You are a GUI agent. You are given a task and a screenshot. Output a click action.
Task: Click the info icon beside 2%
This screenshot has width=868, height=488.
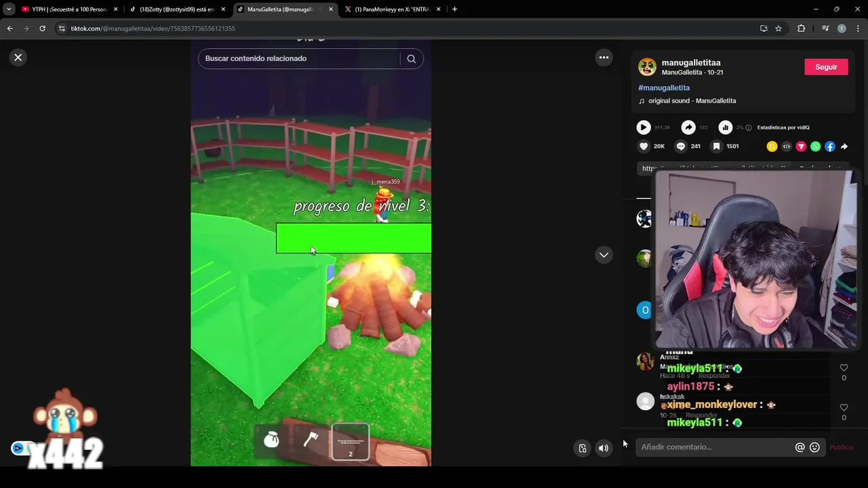coord(749,127)
